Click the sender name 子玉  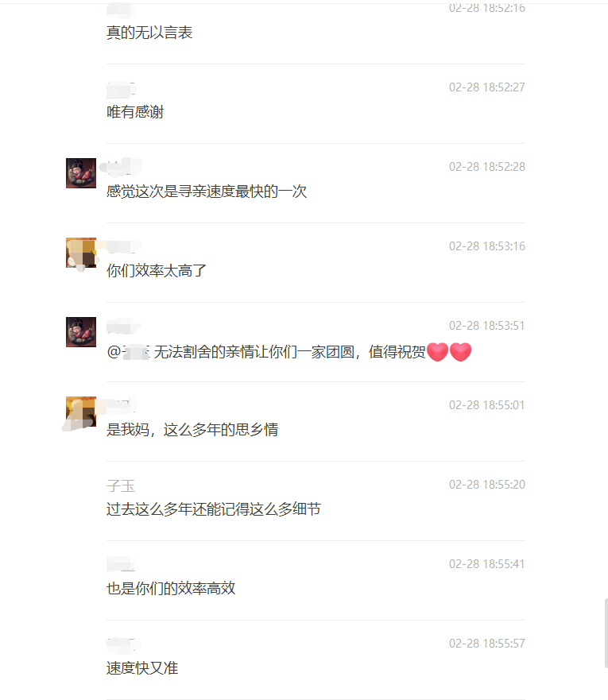point(121,485)
